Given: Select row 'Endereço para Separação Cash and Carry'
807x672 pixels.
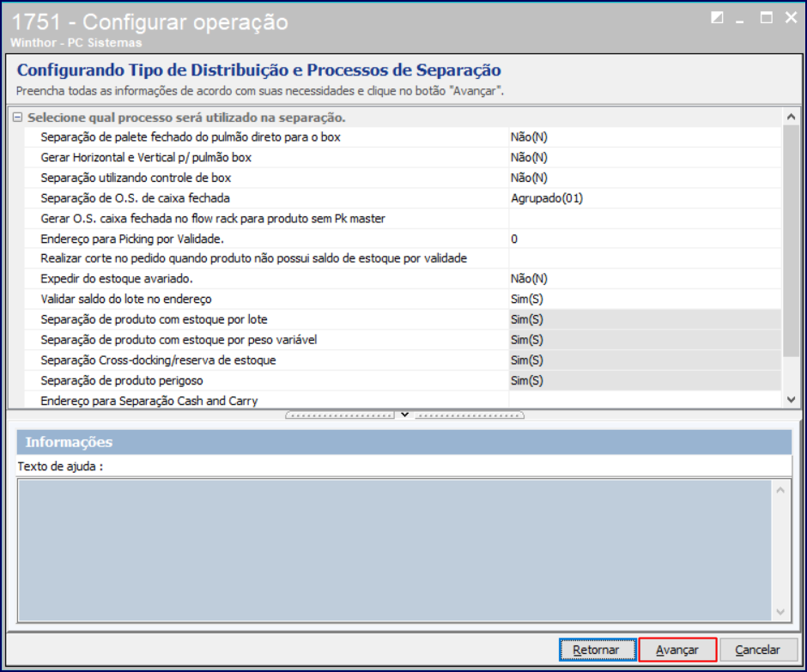Looking at the screenshot, I should (x=266, y=400).
